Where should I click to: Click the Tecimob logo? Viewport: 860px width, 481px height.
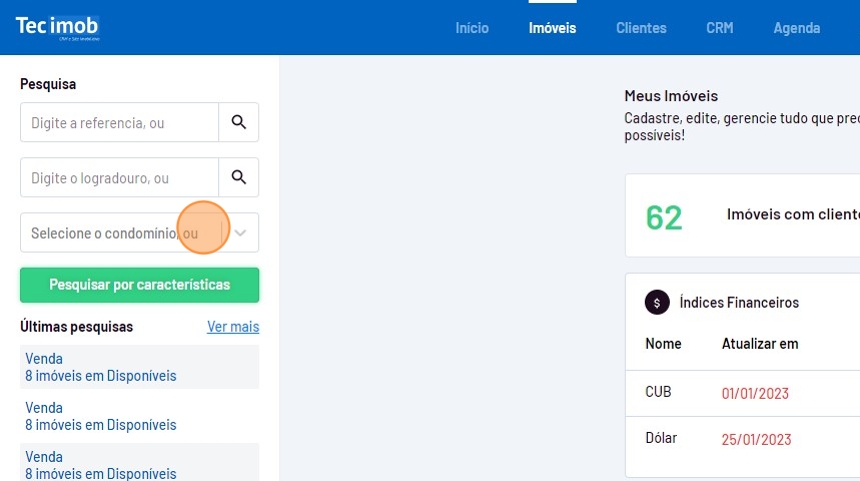click(57, 27)
